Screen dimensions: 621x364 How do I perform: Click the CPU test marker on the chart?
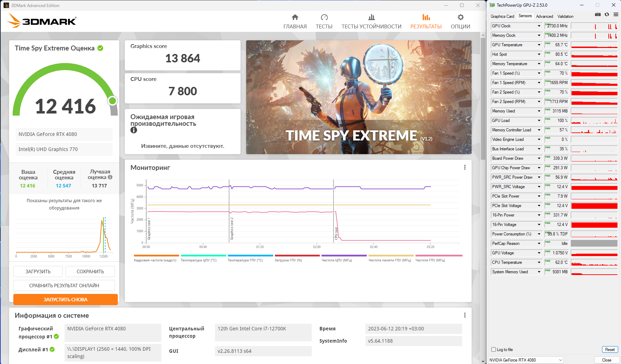(x=336, y=233)
